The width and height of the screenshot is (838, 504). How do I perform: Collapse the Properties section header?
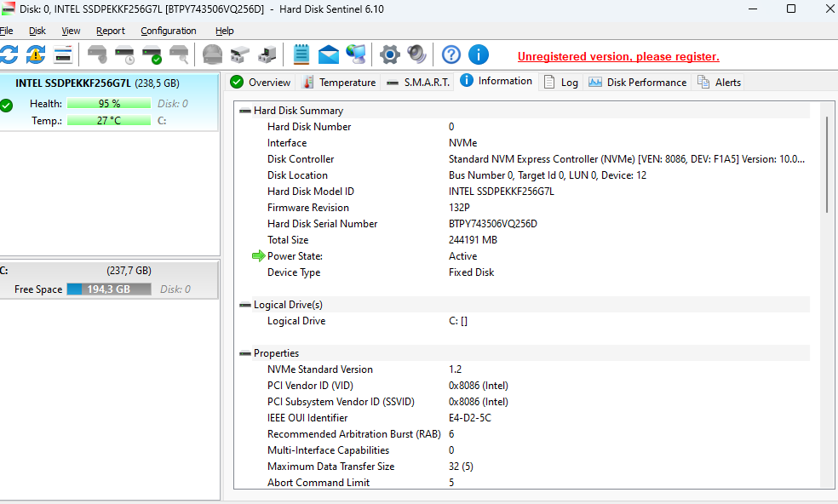point(245,353)
